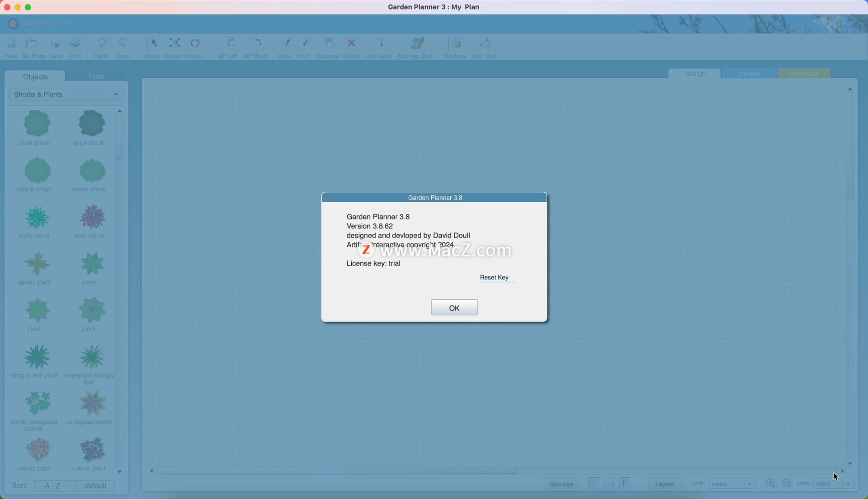Click the zoom out magnifier icon
This screenshot has width=868, height=499.
787,484
